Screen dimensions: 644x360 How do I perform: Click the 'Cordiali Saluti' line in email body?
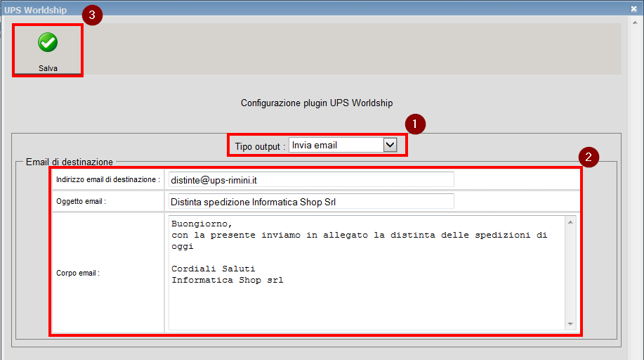(x=213, y=269)
